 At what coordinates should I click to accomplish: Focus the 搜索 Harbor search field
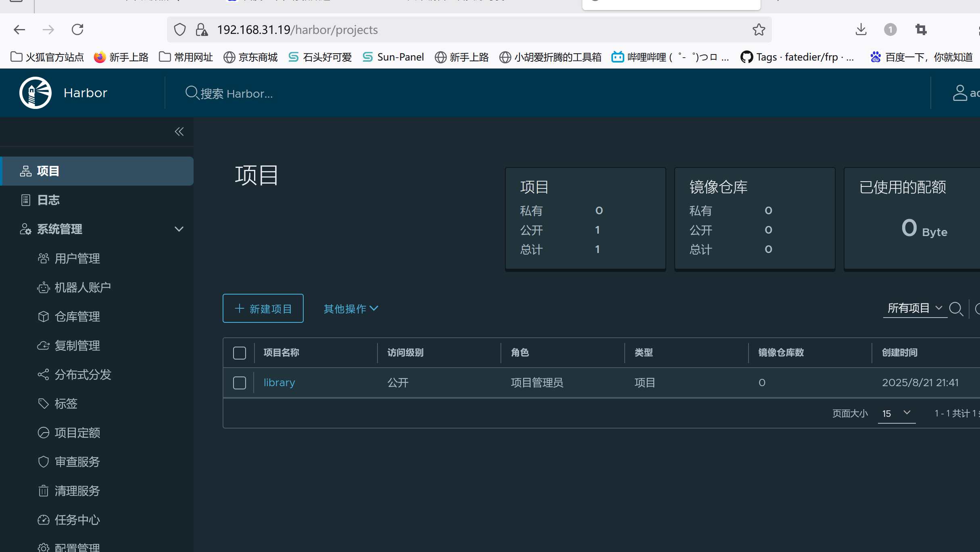236,94
